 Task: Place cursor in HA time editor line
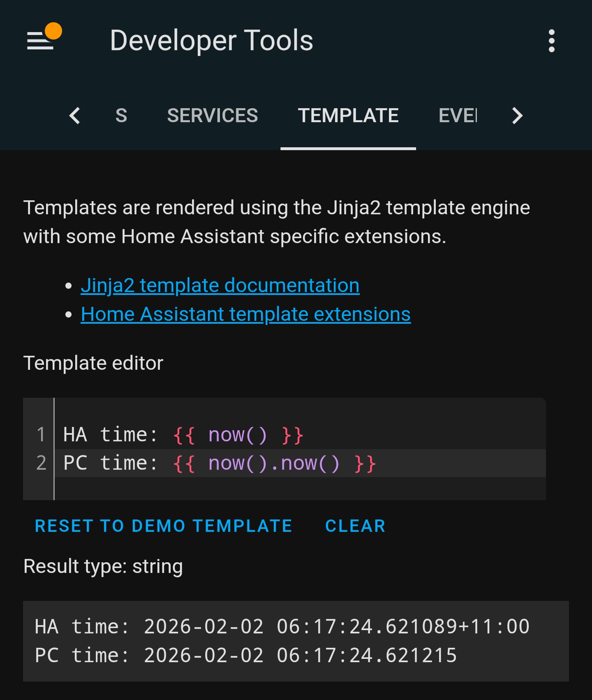[300, 435]
